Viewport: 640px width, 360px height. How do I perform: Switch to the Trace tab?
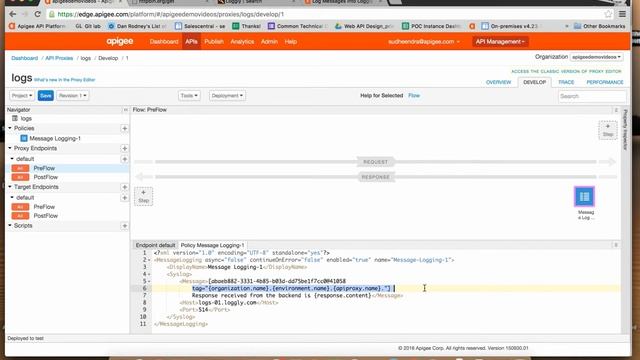coord(566,82)
